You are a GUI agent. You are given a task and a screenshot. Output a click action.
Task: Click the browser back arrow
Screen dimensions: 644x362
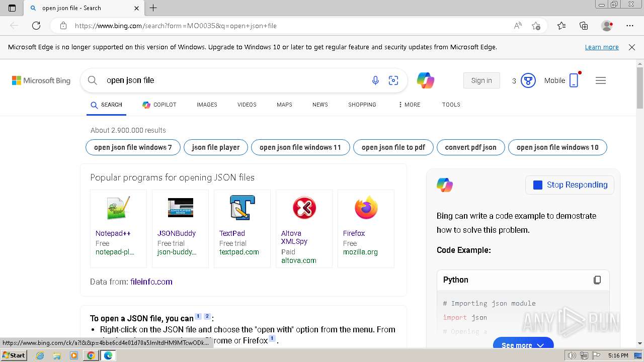point(14,26)
